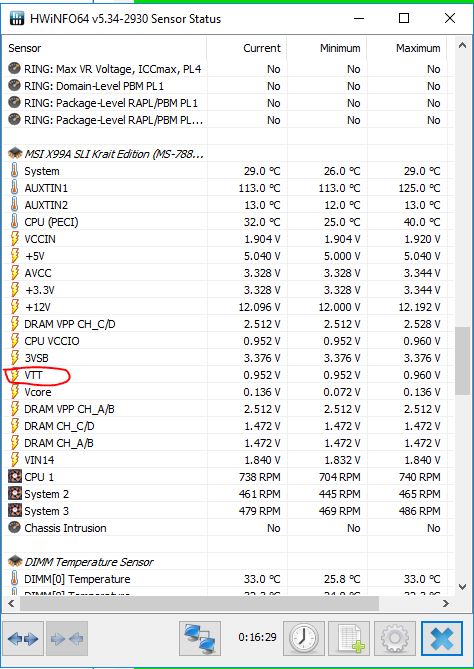
Task: Click the VTT voltage lightning icon
Action: [15, 375]
